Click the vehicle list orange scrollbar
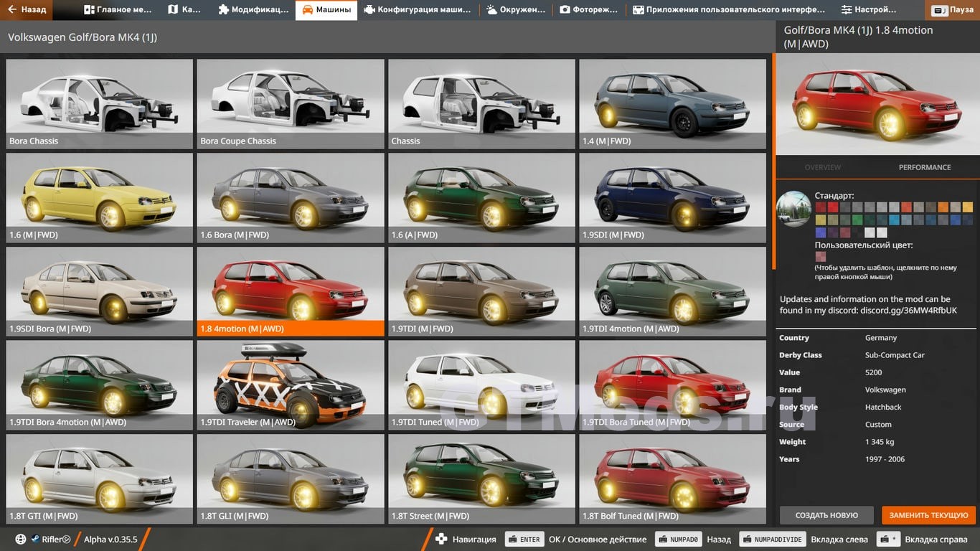Viewport: 980px width, 551px height. pyautogui.click(x=773, y=160)
